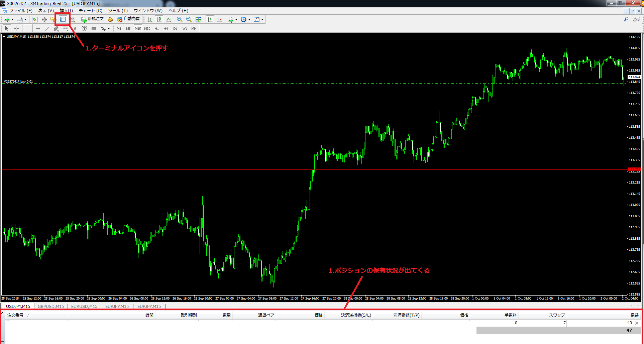Toggle the 自動売買 auto trading button
The height and width of the screenshot is (344, 644).
tap(128, 19)
